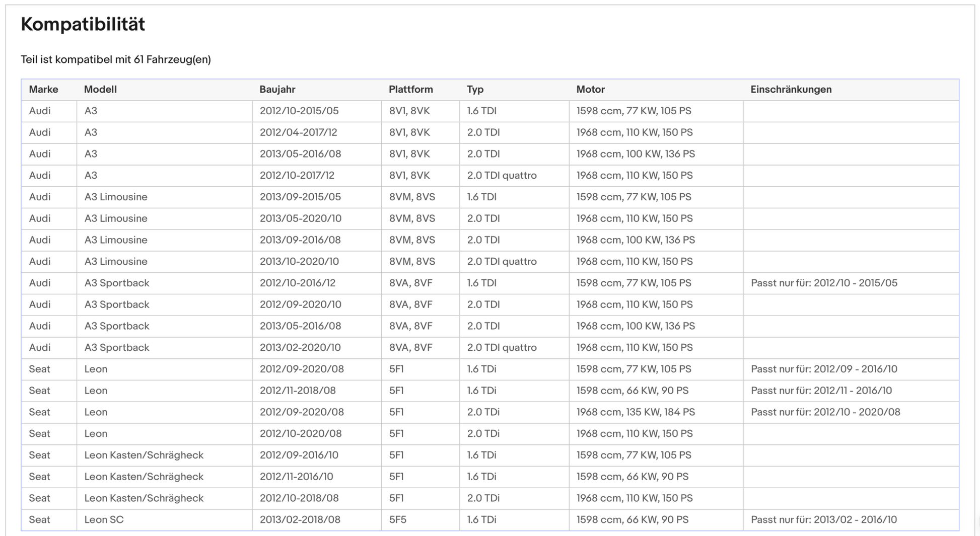Click the Baujahr column header
980x536 pixels.
(x=277, y=90)
